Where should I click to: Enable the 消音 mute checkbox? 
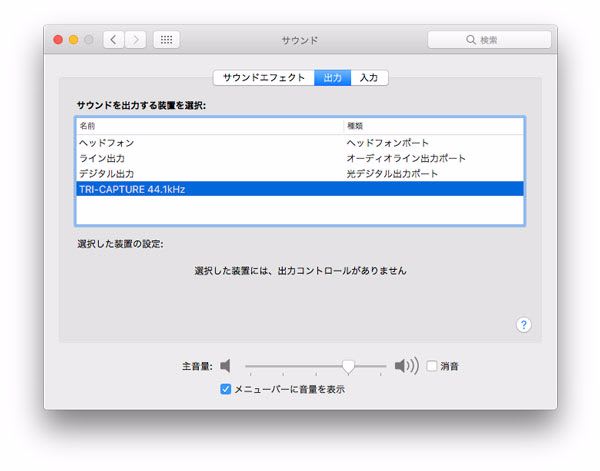point(432,366)
